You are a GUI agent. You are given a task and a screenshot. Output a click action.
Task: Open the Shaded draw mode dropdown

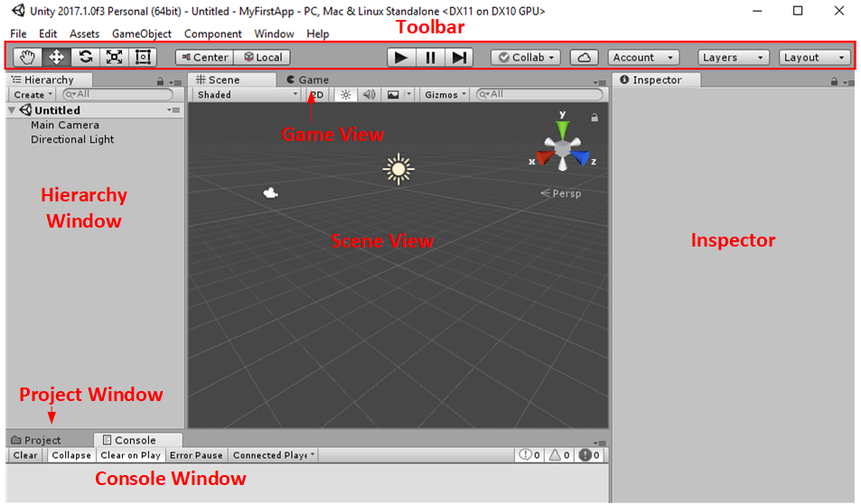tap(248, 95)
